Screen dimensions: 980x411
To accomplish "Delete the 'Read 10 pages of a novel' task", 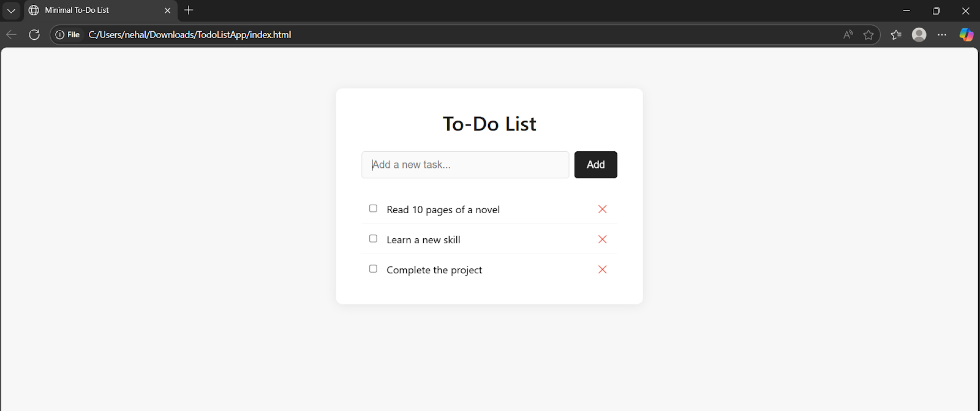I will pyautogui.click(x=602, y=209).
